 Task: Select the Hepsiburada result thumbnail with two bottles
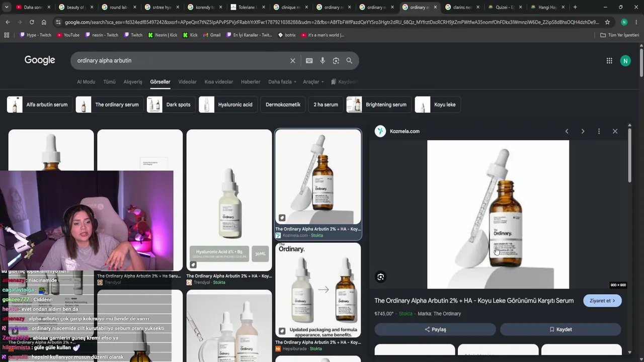318,290
